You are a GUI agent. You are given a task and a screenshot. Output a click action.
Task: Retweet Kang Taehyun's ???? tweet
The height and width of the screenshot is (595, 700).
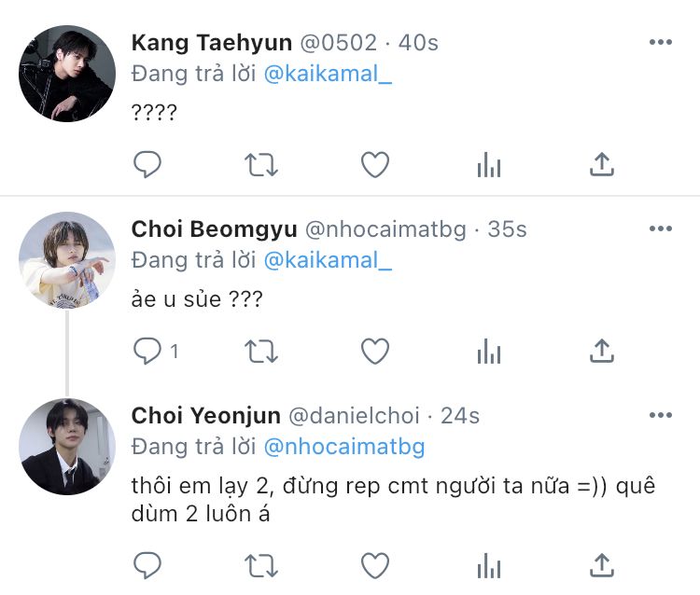(x=260, y=165)
